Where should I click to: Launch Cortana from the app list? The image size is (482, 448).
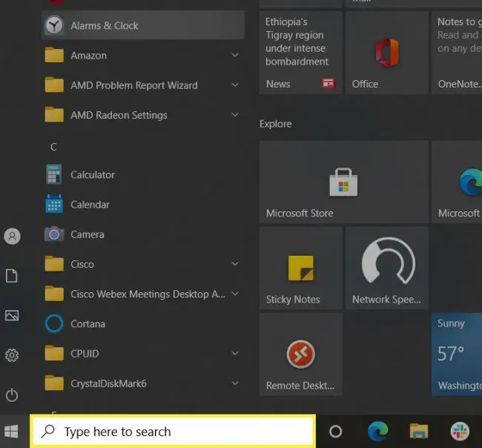click(87, 324)
